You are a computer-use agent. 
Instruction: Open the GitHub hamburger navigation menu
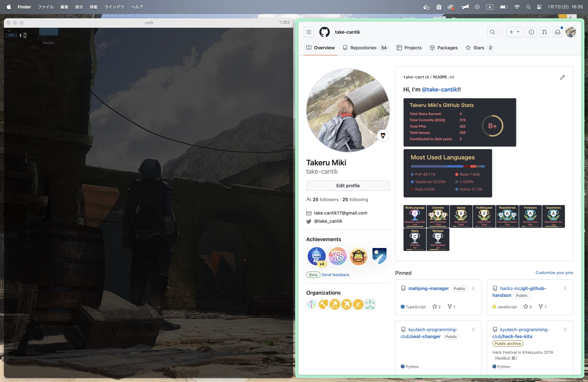point(309,32)
